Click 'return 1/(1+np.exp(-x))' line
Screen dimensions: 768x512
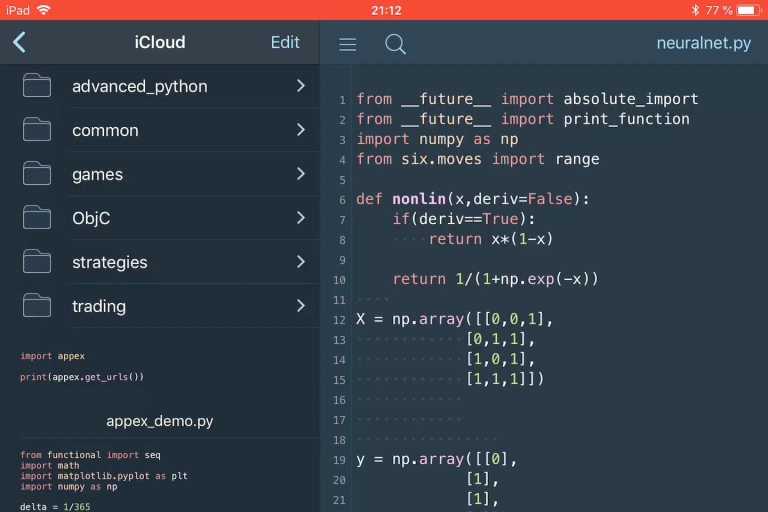[x=495, y=279]
